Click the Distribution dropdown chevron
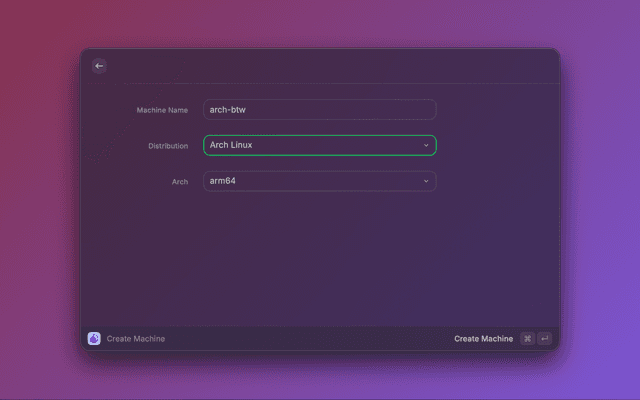 (x=425, y=145)
